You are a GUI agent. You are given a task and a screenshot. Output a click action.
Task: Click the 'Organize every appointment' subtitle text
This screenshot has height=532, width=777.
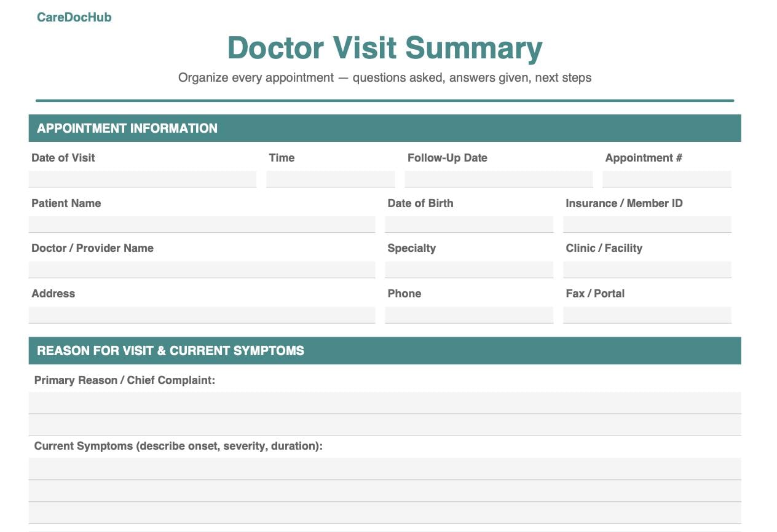pos(385,78)
